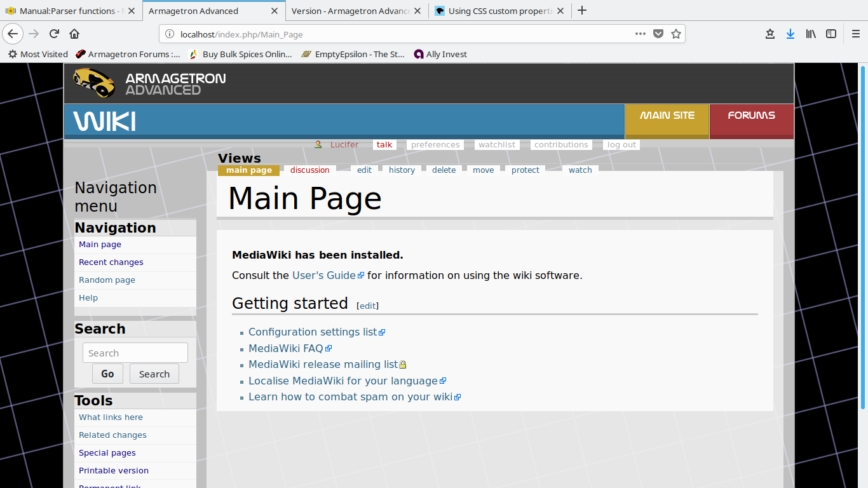The height and width of the screenshot is (488, 868).
Task: Bookmark this page with star icon
Action: pos(676,34)
